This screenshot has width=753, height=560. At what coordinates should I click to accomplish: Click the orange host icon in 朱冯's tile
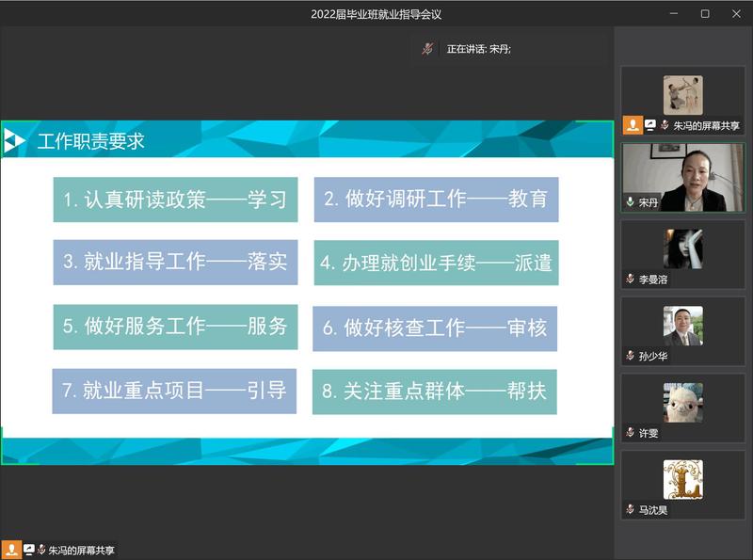pos(633,125)
